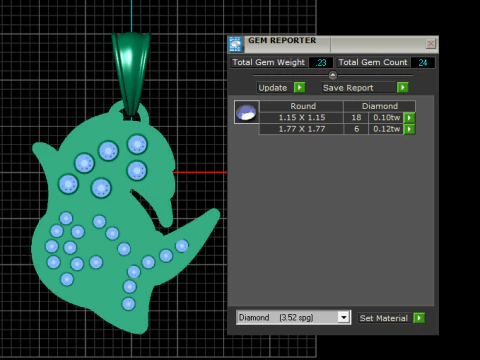The height and width of the screenshot is (360, 480).
Task: Open the Diamond material dropdown
Action: [343, 317]
